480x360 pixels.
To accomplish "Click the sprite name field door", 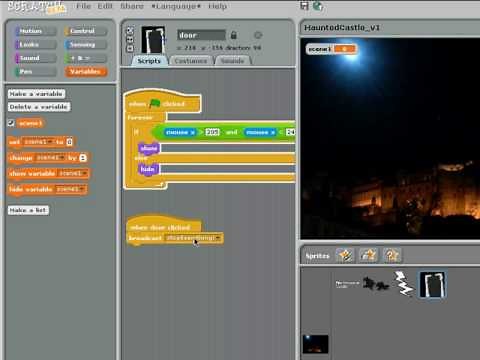I will (x=201, y=35).
